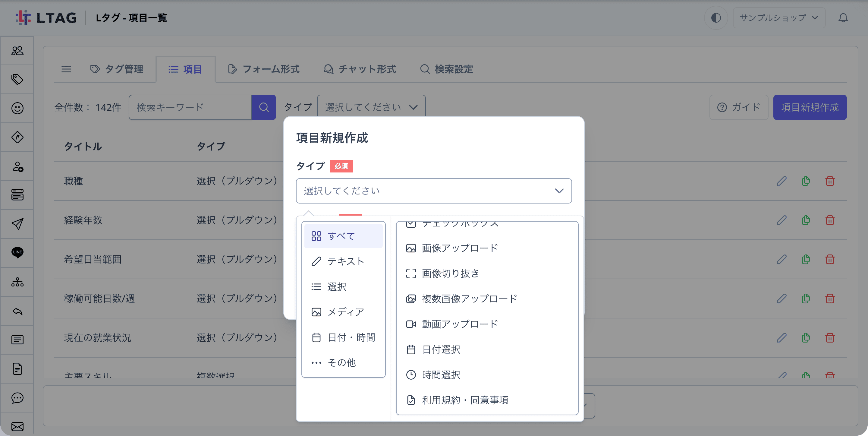Click the LTAG logo
The width and height of the screenshot is (868, 436).
46,17
